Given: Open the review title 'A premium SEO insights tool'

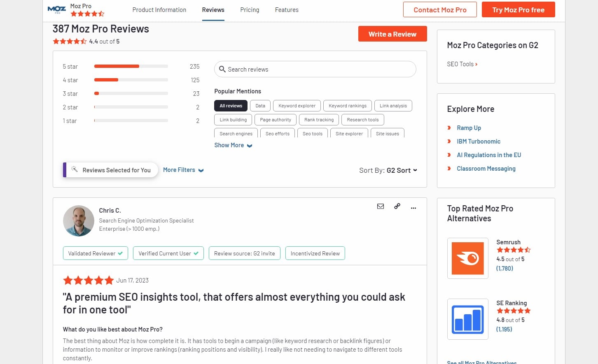Looking at the screenshot, I should click(234, 303).
